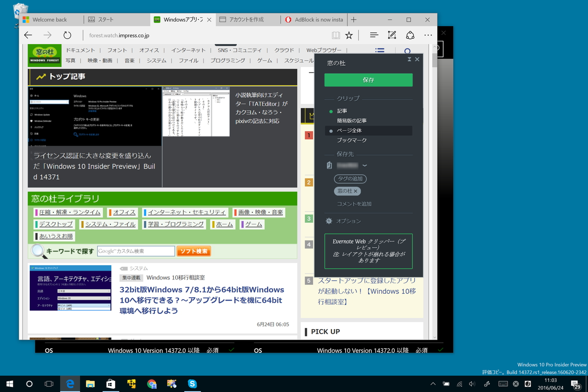Open the TATEditor screenshot thumbnail
Image resolution: width=588 pixels, height=392 pixels.
(x=196, y=111)
